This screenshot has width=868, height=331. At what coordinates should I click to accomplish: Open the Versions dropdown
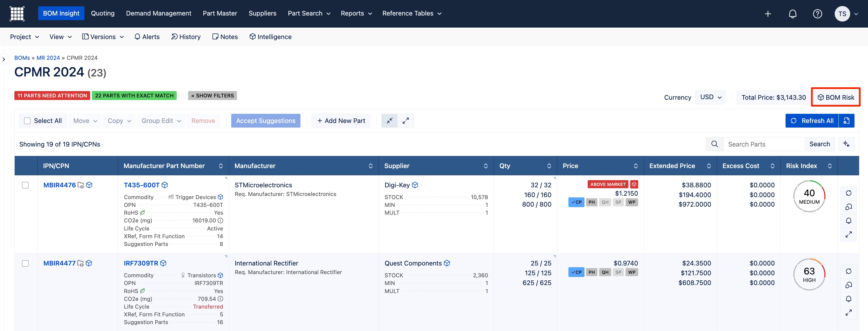pos(103,37)
